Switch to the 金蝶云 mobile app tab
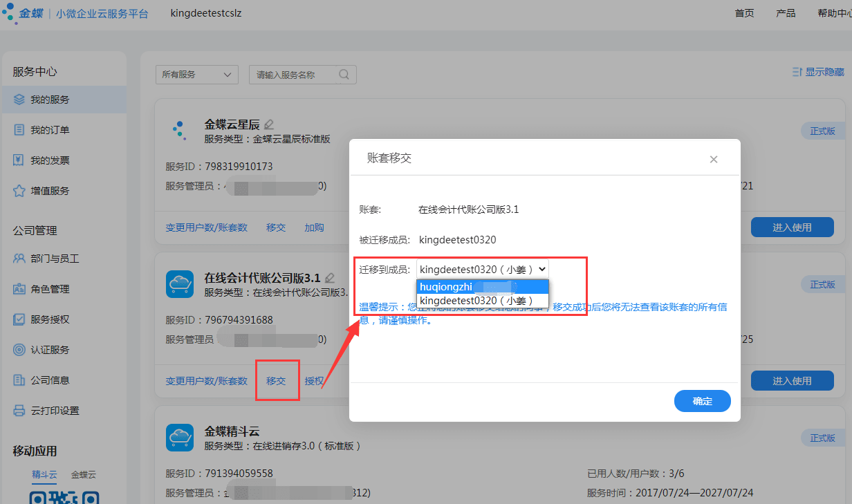Image resolution: width=852 pixels, height=504 pixels. pyautogui.click(x=83, y=475)
